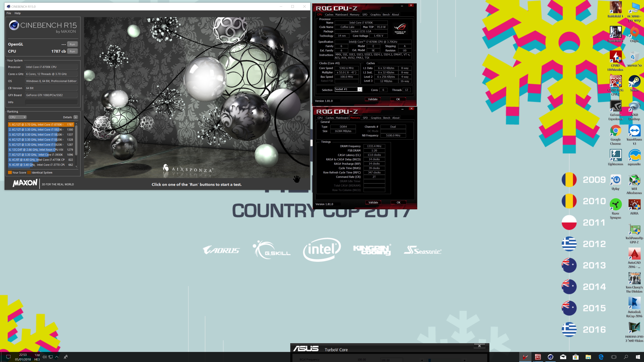Launch aquasuite desktop shortcut
Viewport: 644px width, 362px height.
634,157
